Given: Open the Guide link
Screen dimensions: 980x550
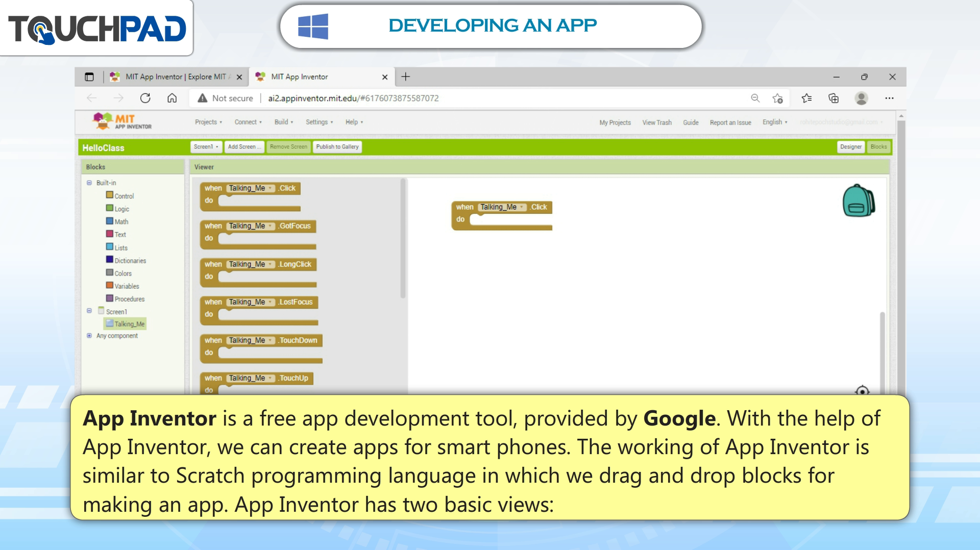Looking at the screenshot, I should 691,122.
